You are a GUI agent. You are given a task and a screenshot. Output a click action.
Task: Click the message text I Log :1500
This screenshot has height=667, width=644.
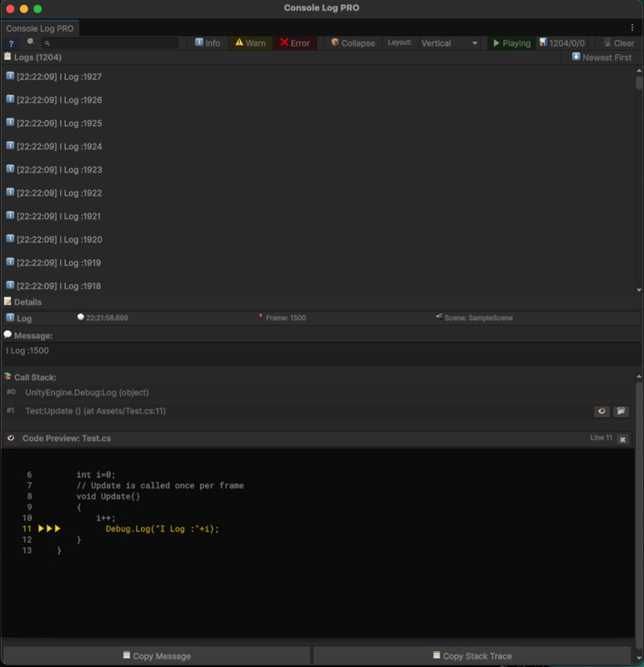pyautogui.click(x=28, y=351)
